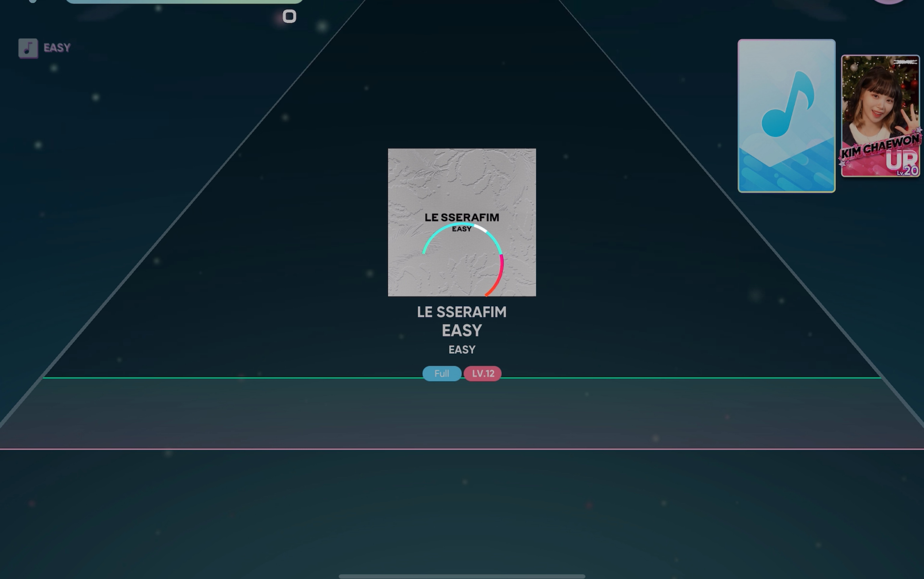Click the Lv.20 label on Chaewon card

click(907, 172)
